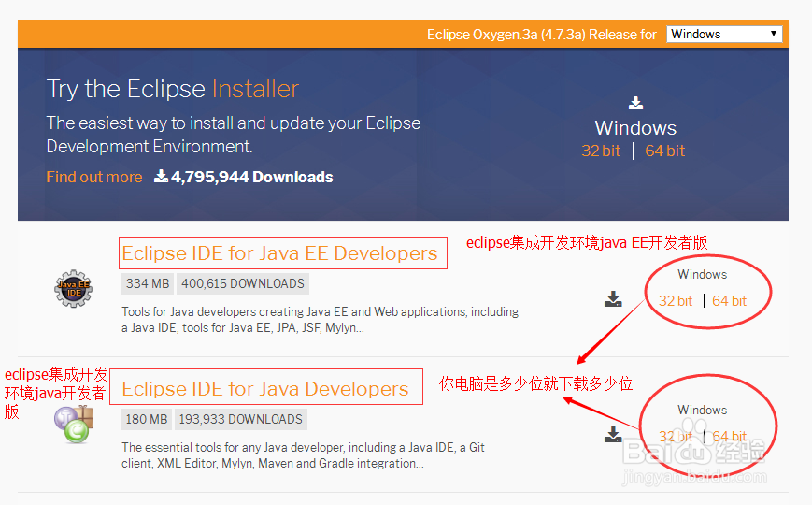
Task: Click the Try the Eclipse Installer heading
Action: coord(173,89)
